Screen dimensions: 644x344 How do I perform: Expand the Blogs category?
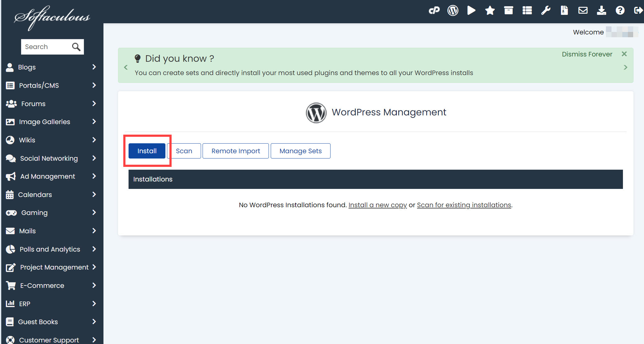(26, 67)
